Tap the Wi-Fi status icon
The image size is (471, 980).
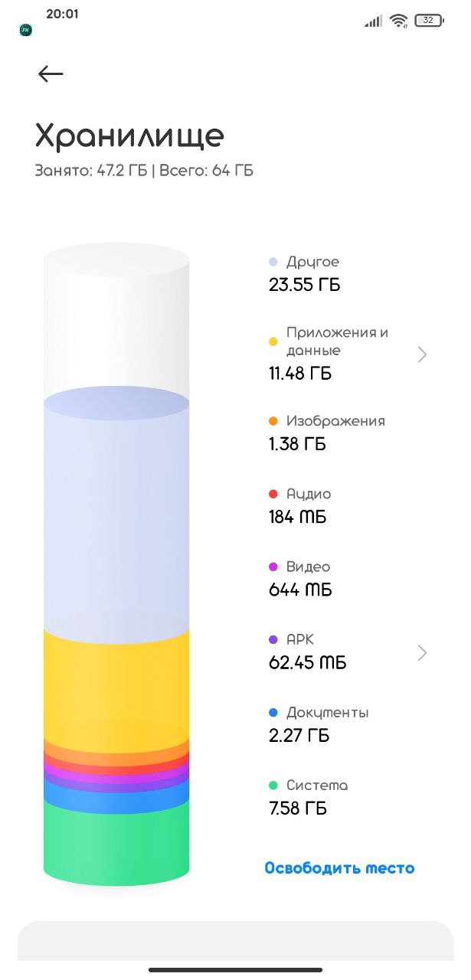(x=398, y=21)
